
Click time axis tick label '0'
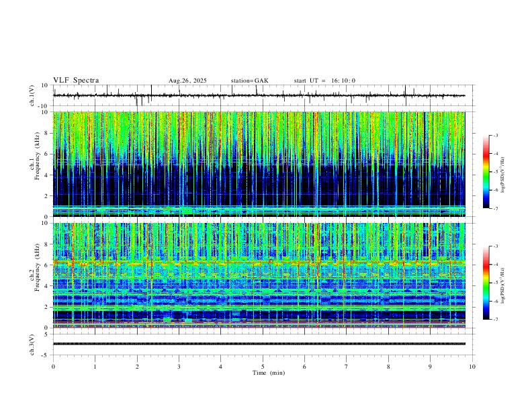click(x=53, y=367)
